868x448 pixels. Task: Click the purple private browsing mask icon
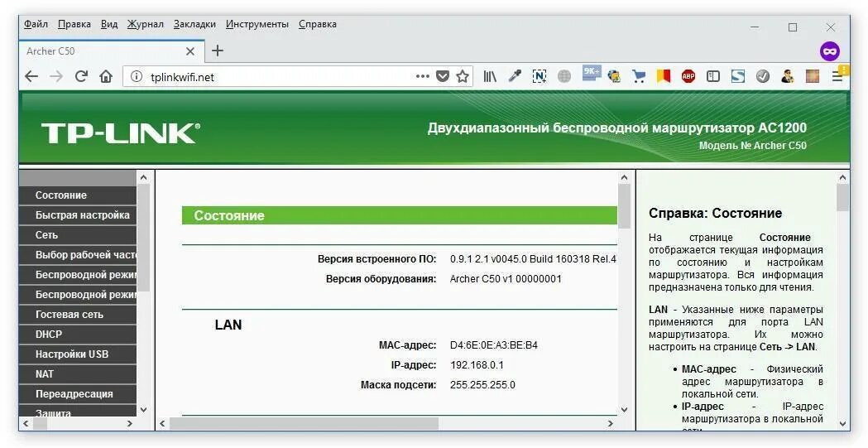click(x=830, y=51)
